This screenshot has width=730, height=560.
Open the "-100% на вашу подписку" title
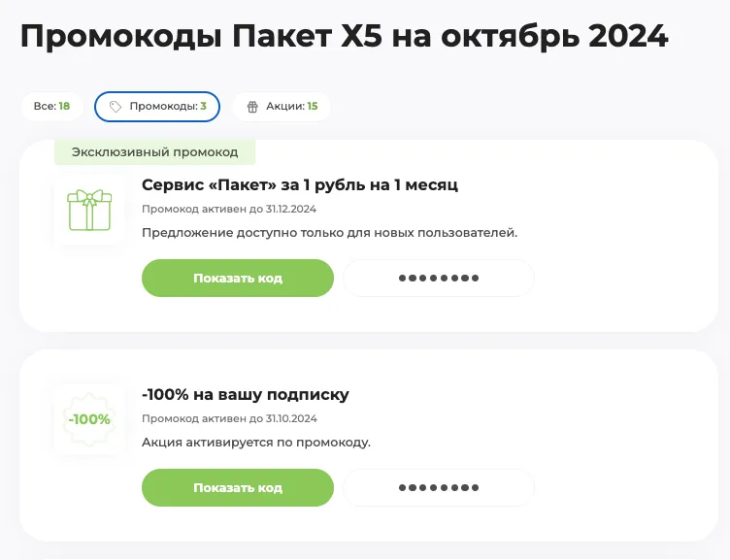point(246,394)
